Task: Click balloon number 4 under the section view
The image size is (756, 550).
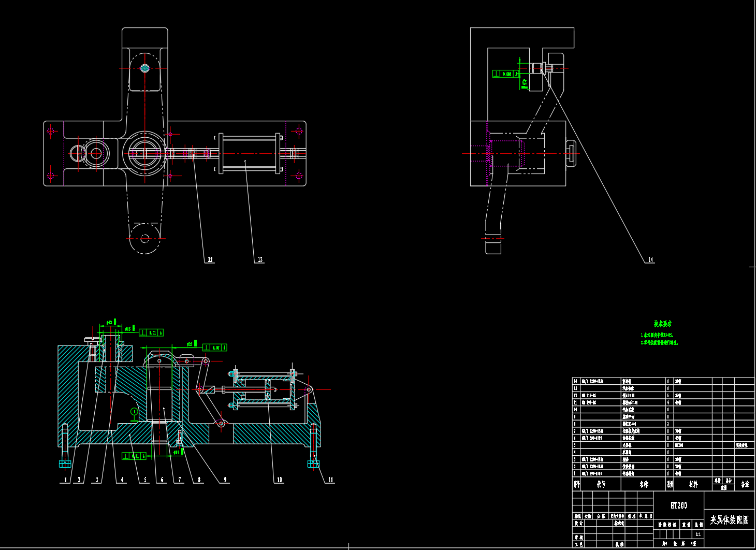Action: coord(122,480)
